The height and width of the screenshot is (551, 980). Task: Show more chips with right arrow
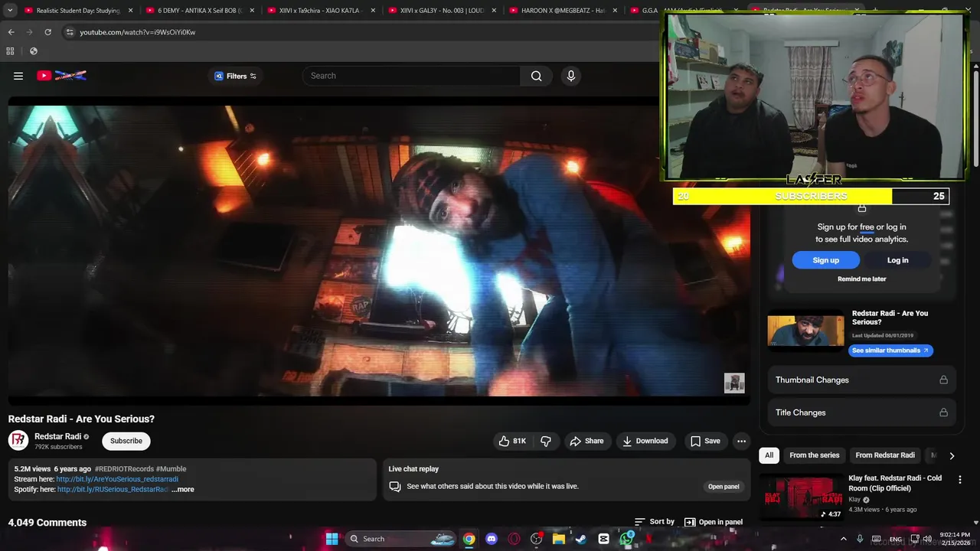(x=952, y=455)
